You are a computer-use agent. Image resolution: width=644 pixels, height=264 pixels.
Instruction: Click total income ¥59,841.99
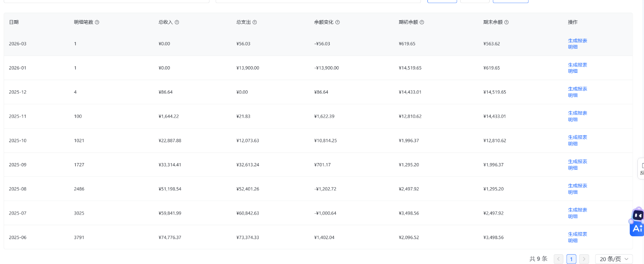170,213
